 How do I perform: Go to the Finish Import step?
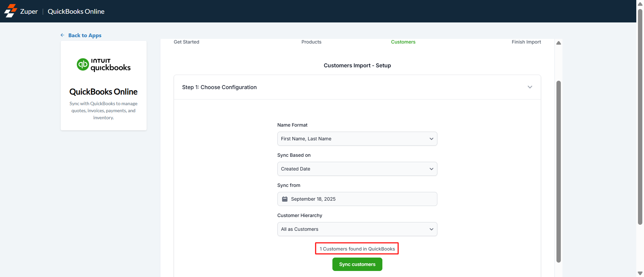coord(526,42)
